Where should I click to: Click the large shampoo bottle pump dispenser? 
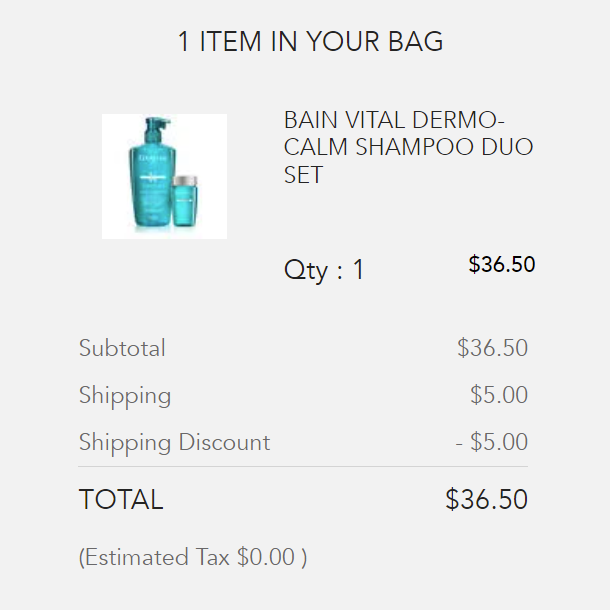[x=155, y=126]
